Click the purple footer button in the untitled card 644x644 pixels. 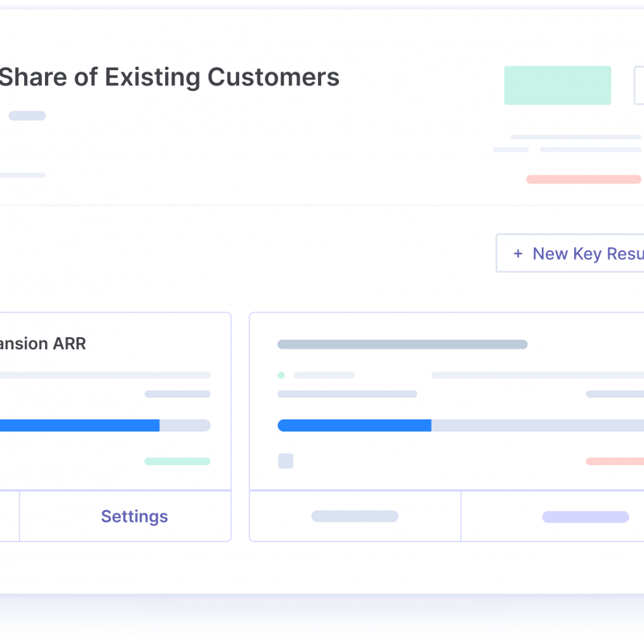coord(585,517)
